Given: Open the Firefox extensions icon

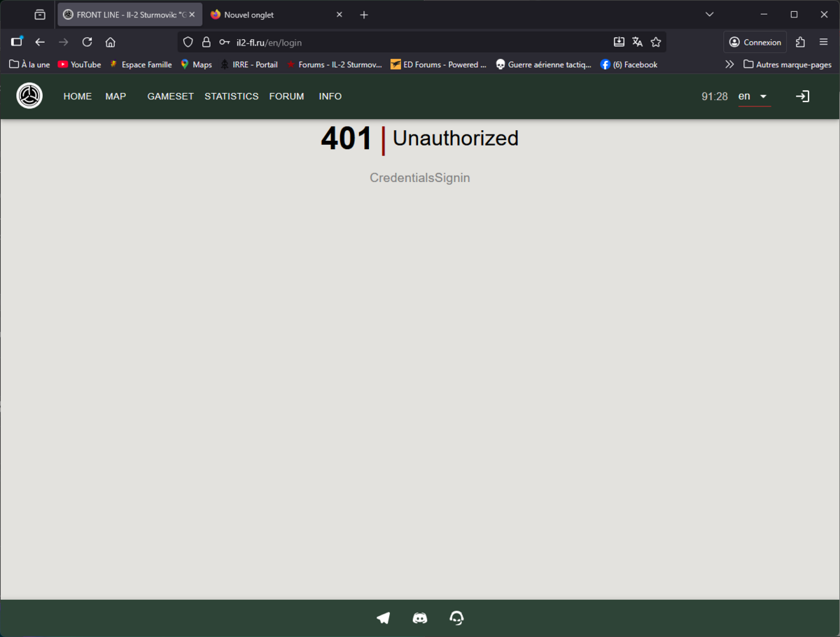Looking at the screenshot, I should pos(800,42).
